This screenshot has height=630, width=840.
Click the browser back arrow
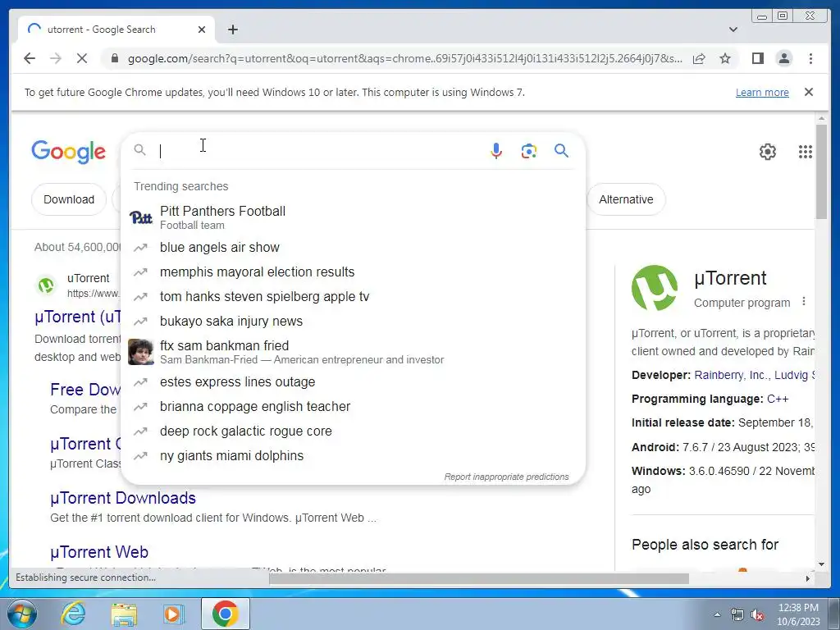click(x=30, y=58)
